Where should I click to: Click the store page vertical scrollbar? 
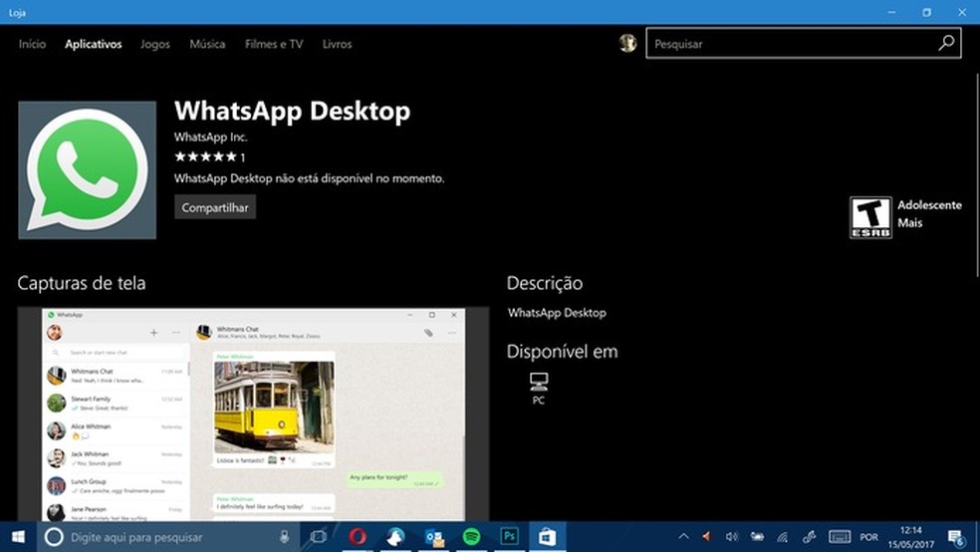point(976,175)
